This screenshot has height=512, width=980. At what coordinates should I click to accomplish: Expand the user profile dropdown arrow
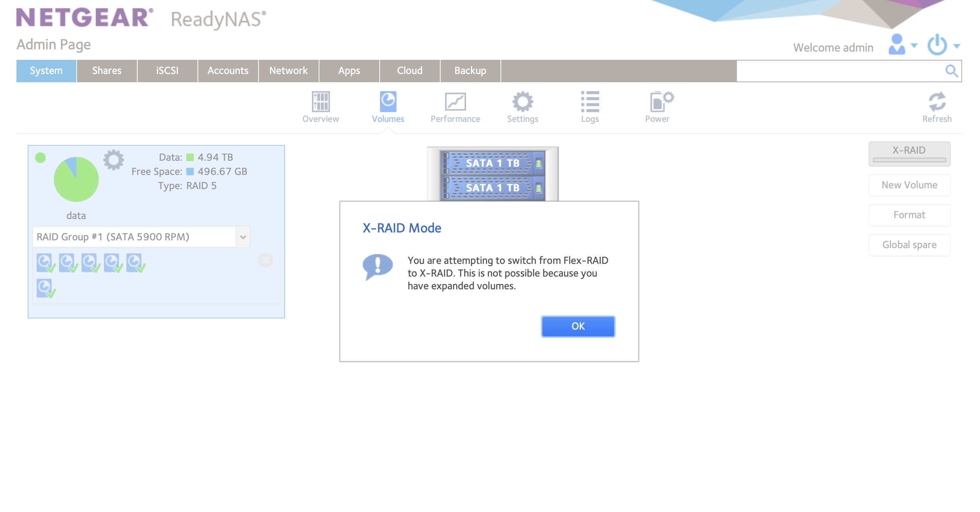(914, 46)
